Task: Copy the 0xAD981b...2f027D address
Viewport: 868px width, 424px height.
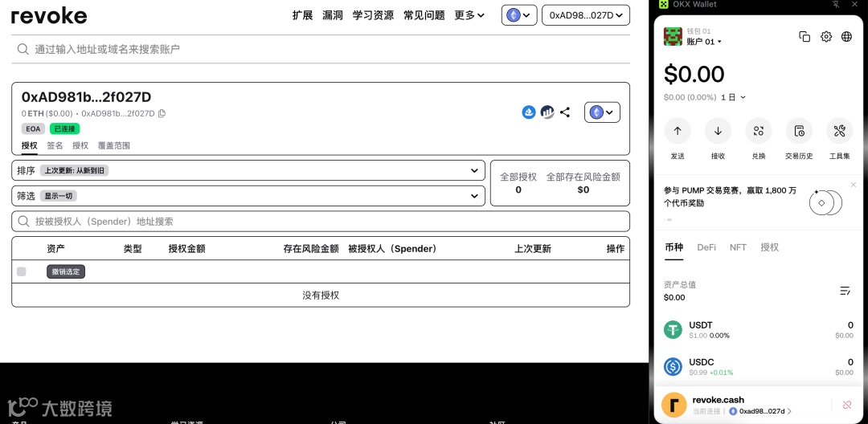Action: [162, 113]
